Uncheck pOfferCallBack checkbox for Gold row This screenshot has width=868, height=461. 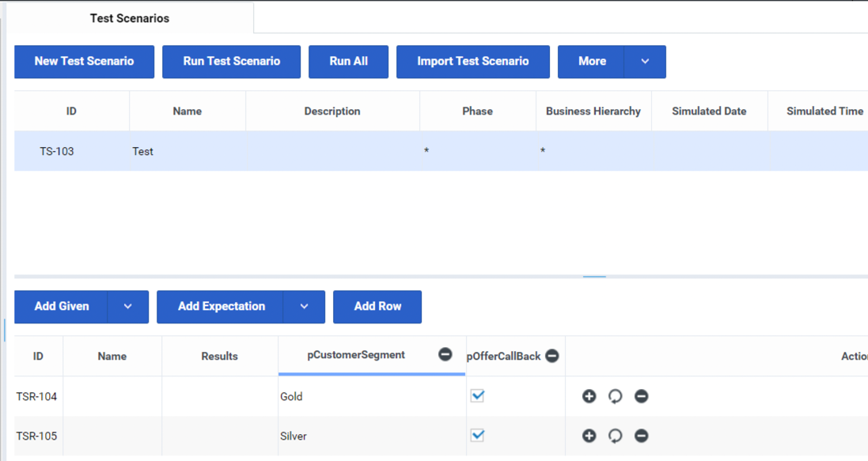[477, 396]
